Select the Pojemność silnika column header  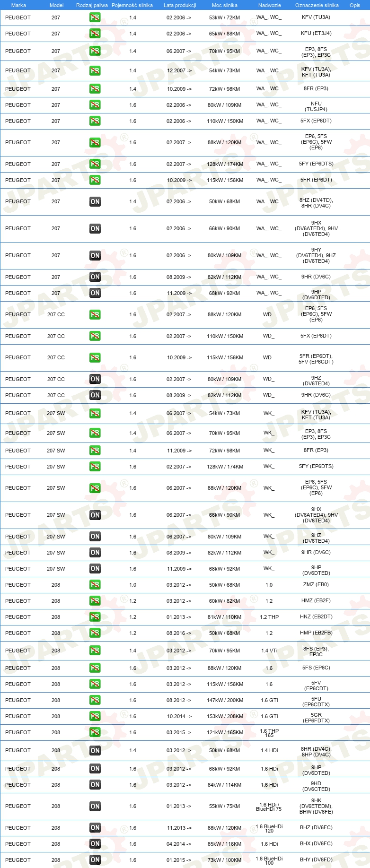coord(132,5)
